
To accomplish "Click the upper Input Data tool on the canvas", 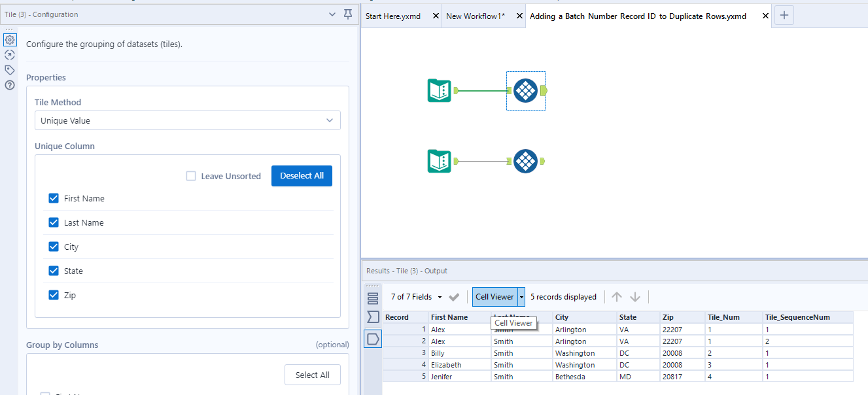I will point(439,91).
